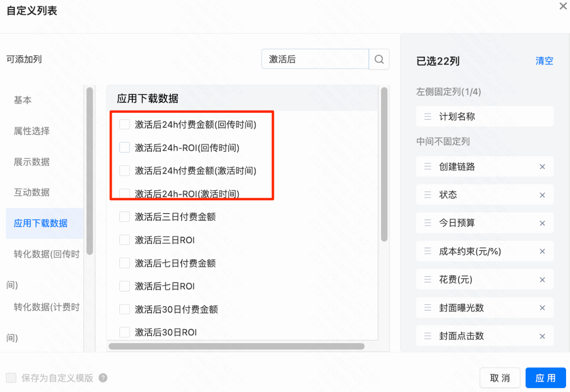Check 激活后七日付费金额
This screenshot has width=570, height=392.
(x=124, y=263)
